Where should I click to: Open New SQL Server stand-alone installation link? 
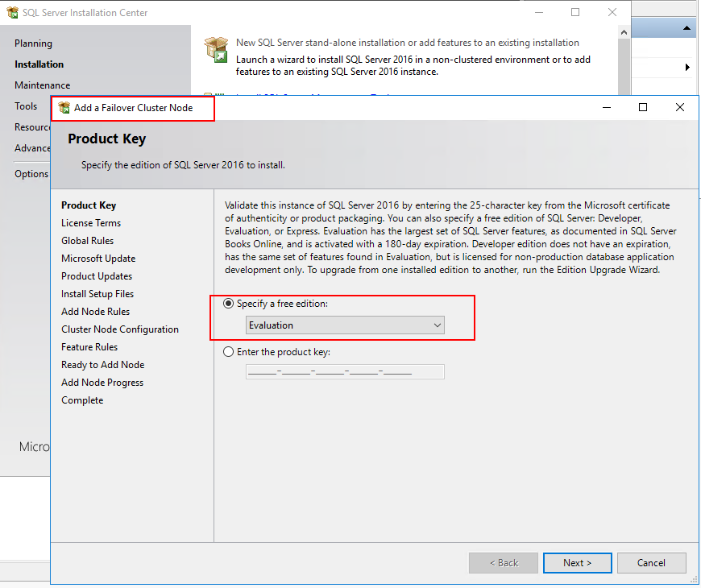tap(407, 43)
